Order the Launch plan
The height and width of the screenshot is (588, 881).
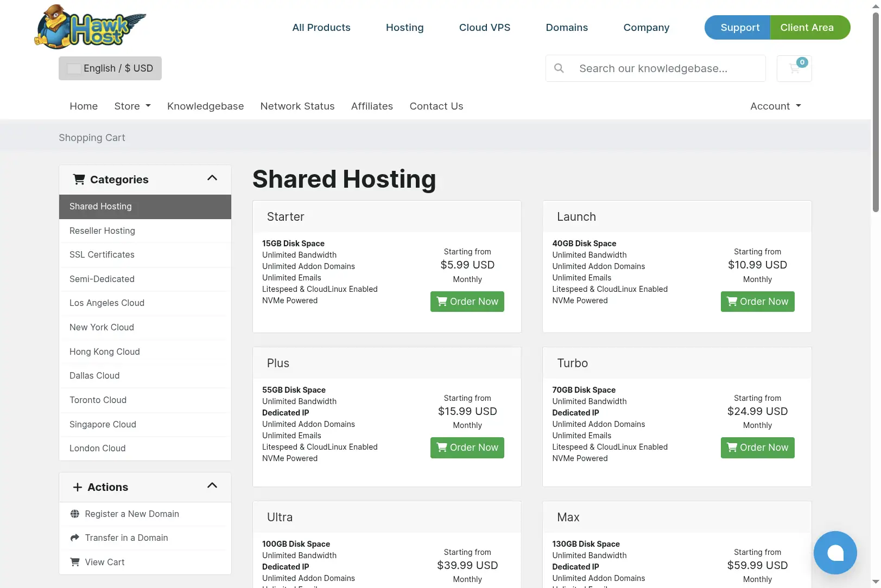(757, 302)
